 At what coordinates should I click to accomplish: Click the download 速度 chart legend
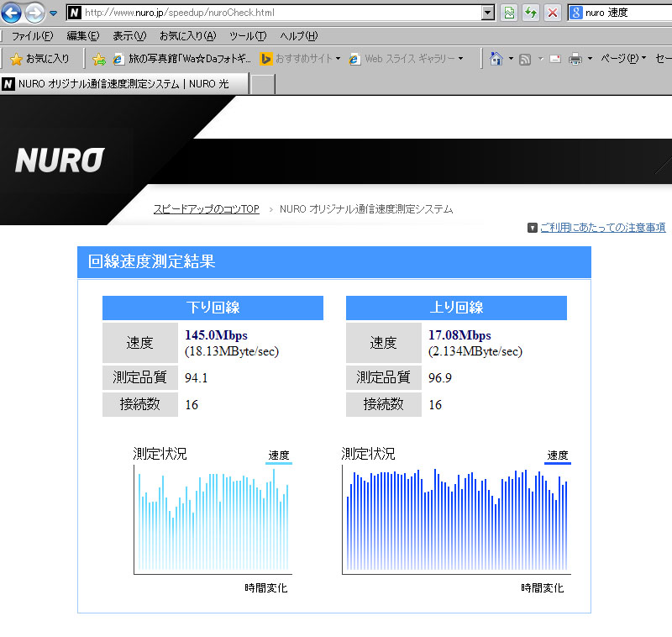point(279,456)
